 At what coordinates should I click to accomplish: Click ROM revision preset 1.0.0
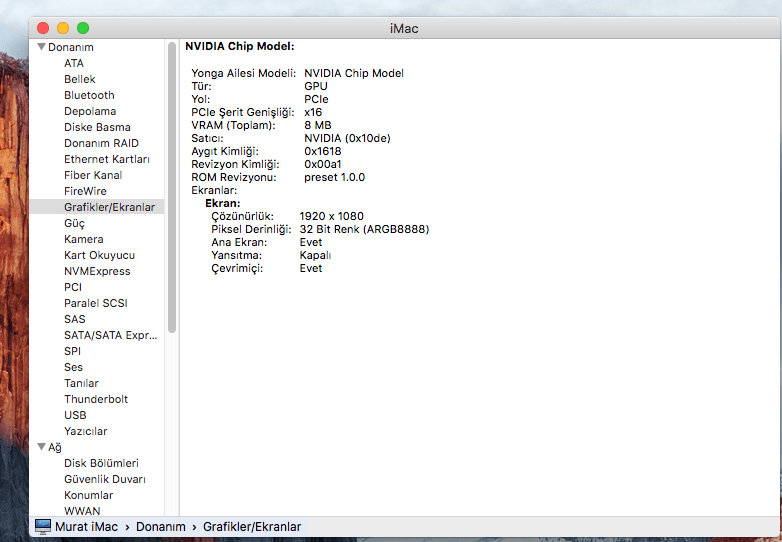click(335, 177)
